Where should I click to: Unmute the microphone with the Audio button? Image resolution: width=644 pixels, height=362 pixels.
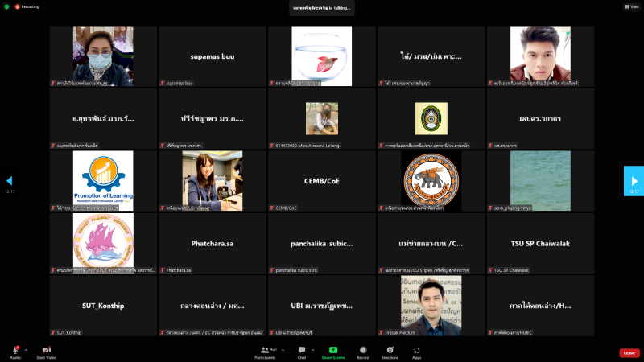(15, 351)
